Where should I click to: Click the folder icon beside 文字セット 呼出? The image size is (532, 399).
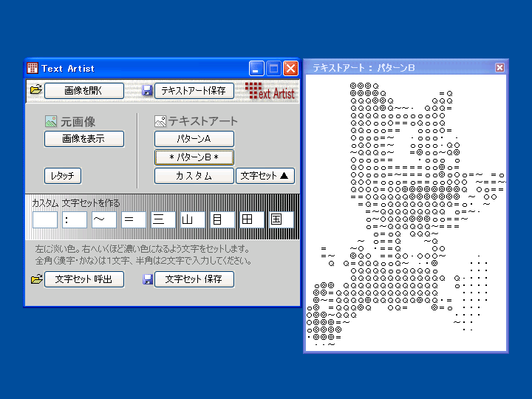click(x=36, y=279)
